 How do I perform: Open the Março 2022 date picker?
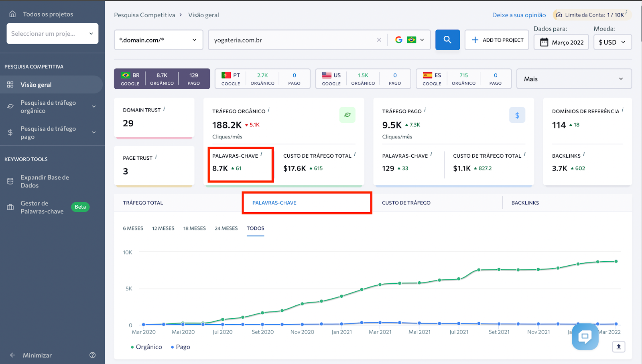[561, 42]
